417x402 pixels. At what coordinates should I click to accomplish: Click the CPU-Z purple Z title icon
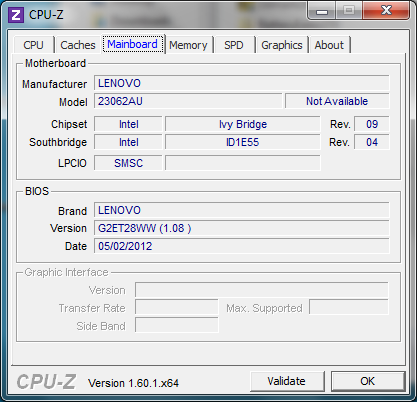[16, 15]
